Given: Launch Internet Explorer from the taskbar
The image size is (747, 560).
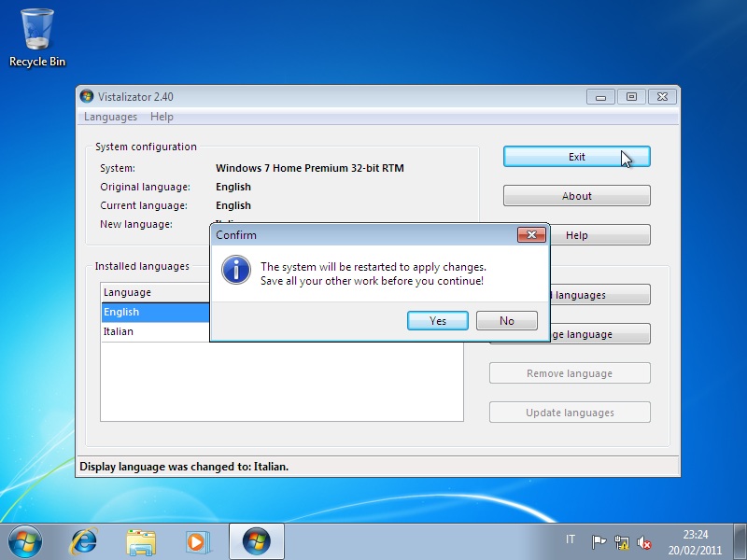Looking at the screenshot, I should click(83, 542).
